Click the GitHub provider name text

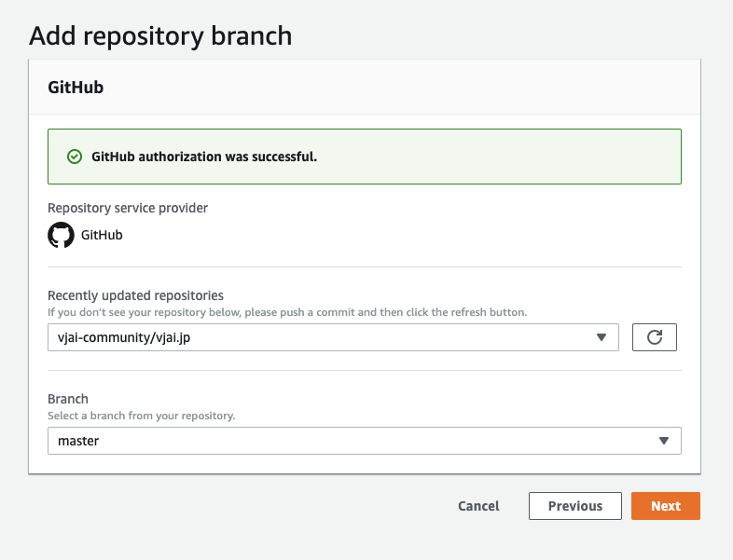click(102, 235)
